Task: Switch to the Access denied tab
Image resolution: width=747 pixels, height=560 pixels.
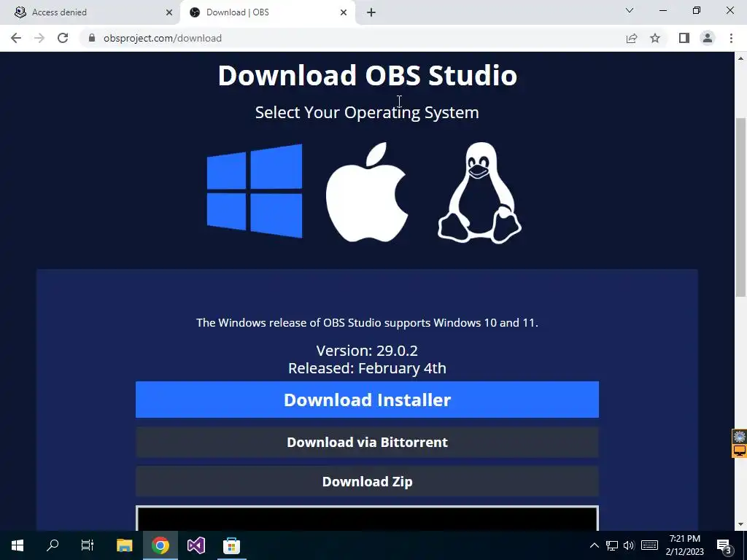Action: 90,12
